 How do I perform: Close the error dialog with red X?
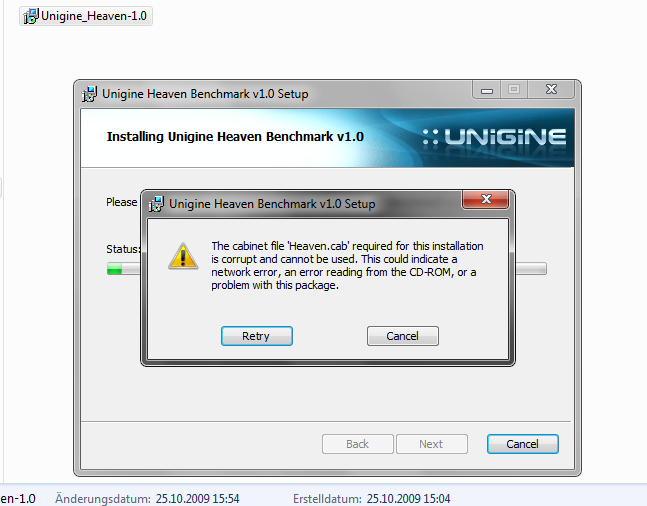486,200
